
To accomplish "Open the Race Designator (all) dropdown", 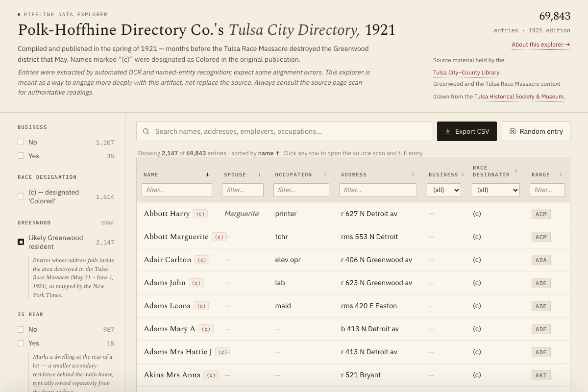I will coord(495,190).
